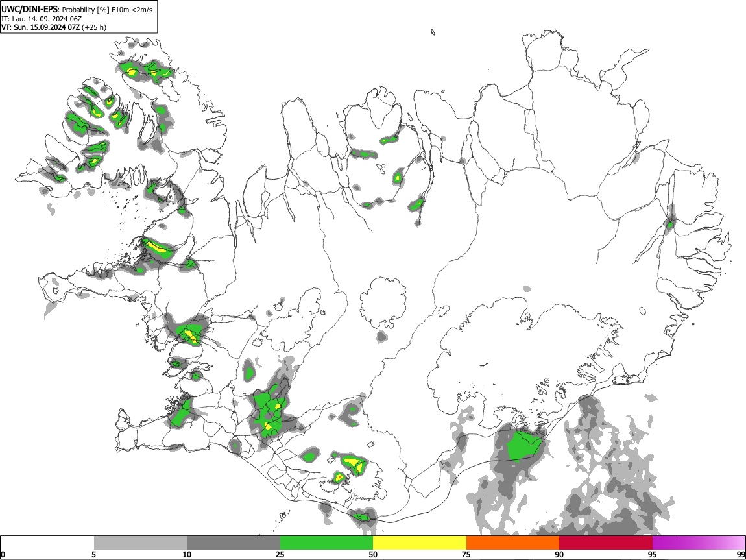This screenshot has width=746, height=560.
Task: Click the legend tick label '99'
Action: [x=741, y=555]
